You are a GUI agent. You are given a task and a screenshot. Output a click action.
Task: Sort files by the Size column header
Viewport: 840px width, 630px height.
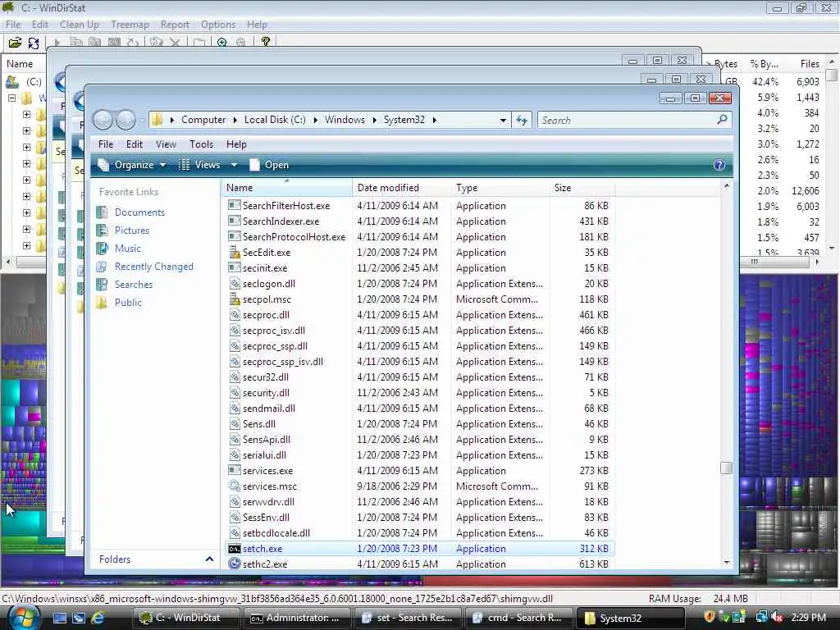click(582, 188)
